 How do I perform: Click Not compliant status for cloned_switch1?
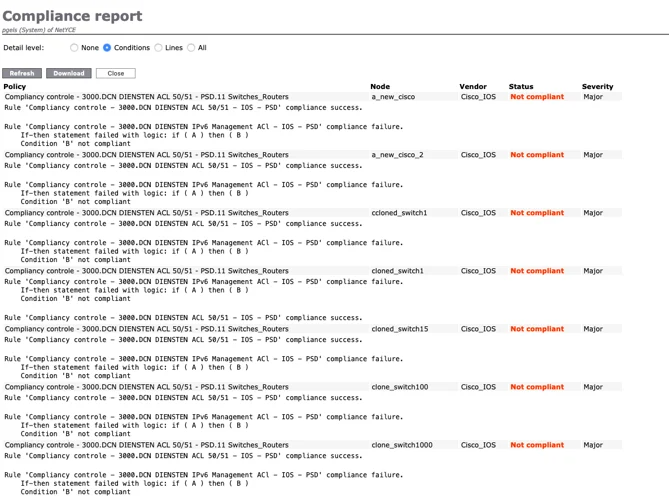click(537, 271)
